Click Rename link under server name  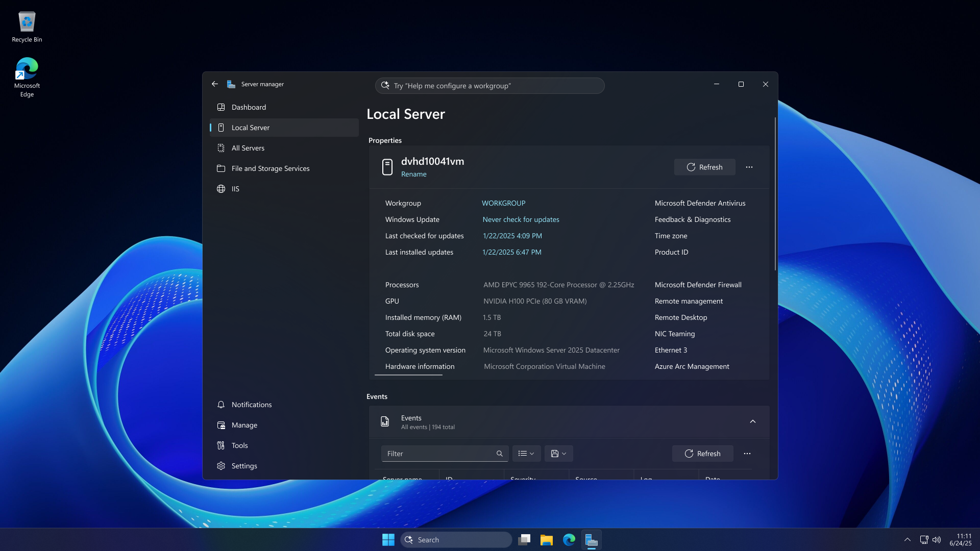point(413,174)
